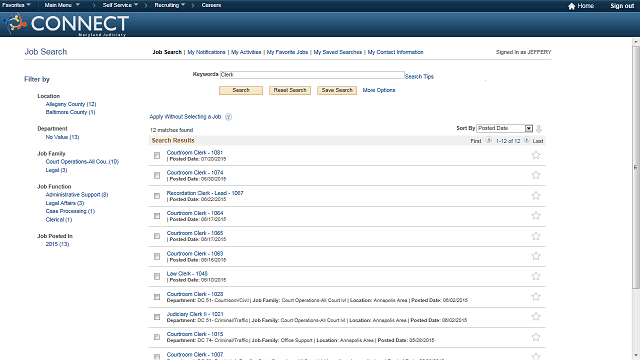Favorite the Law Clerk - 1048 star
Viewport: 640px width, 360px height.
point(536,276)
